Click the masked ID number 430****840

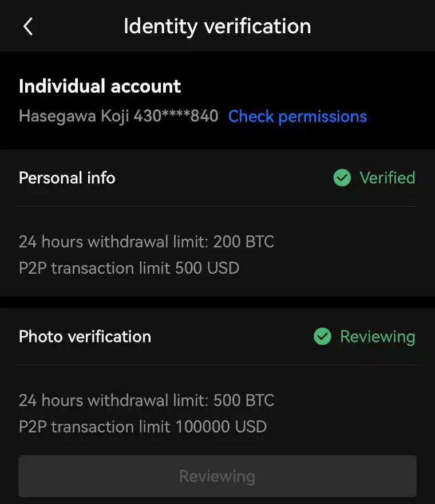coord(176,116)
